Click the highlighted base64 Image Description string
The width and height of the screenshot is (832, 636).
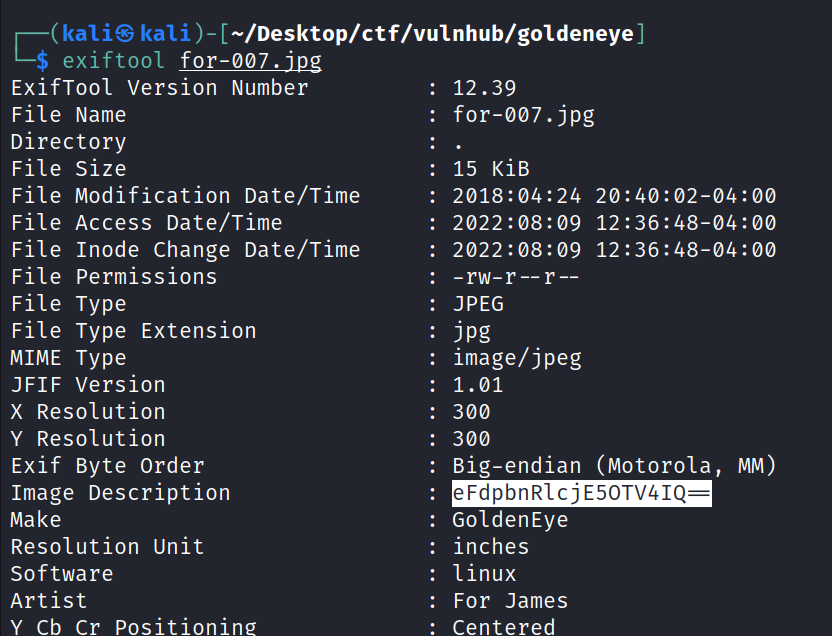[x=581, y=493]
